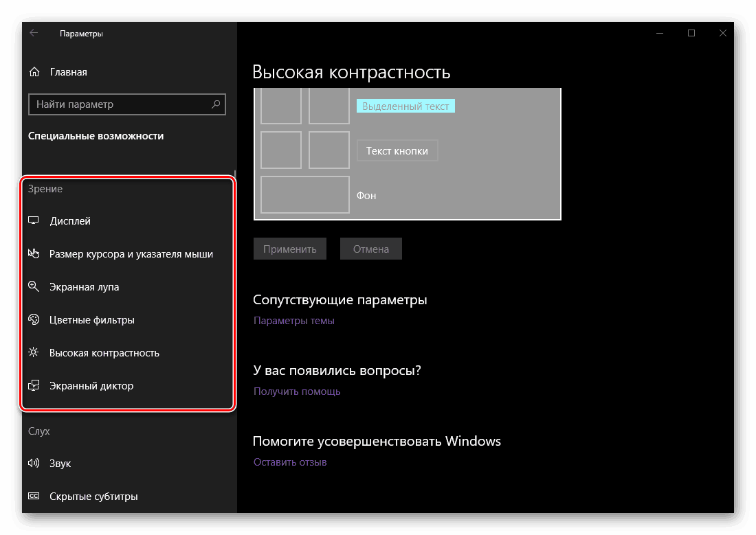This screenshot has height=535, width=756.
Task: Open Экранный диктор settings
Action: [x=91, y=386]
